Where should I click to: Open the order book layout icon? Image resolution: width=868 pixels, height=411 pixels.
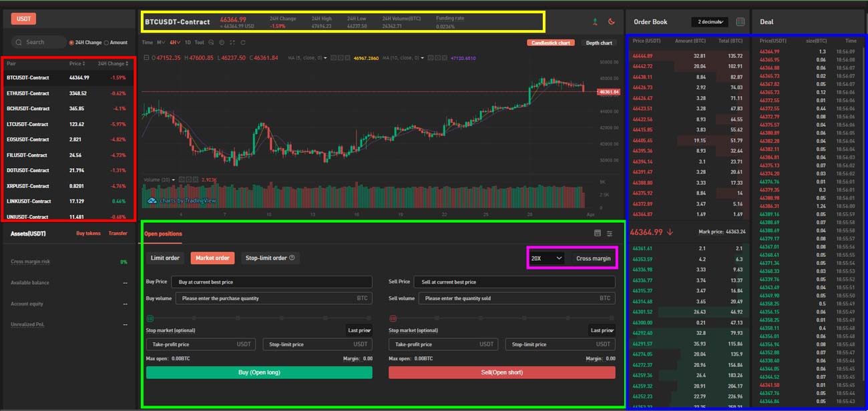(740, 21)
